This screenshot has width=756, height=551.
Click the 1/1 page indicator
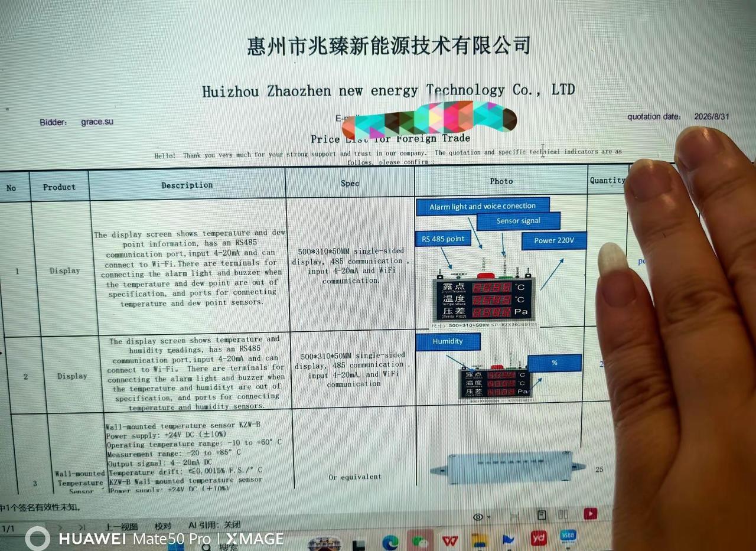8,529
